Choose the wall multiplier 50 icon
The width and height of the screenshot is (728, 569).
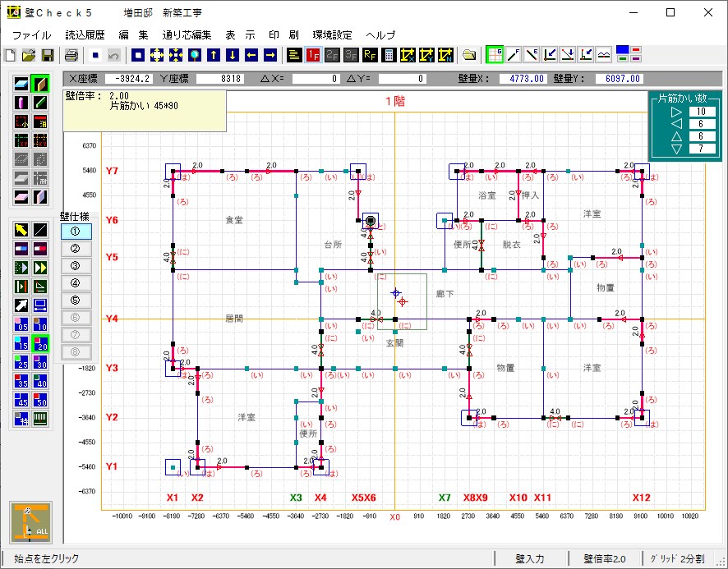(40, 400)
